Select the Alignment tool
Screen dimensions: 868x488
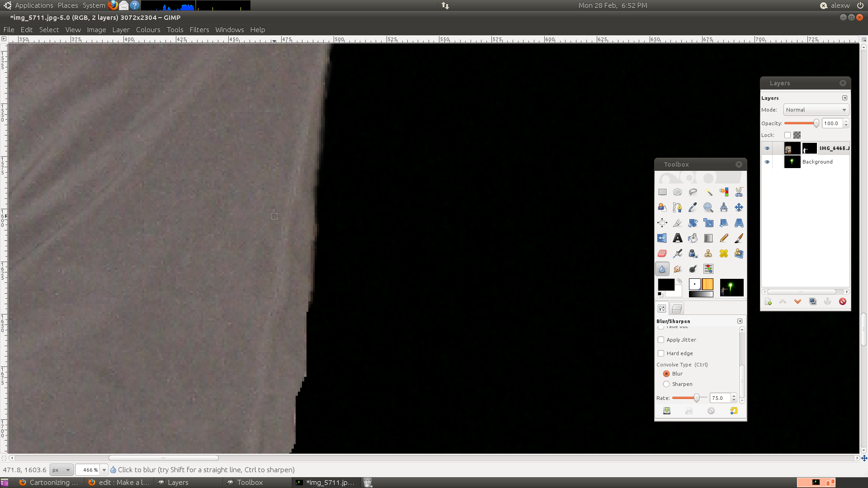[662, 223]
